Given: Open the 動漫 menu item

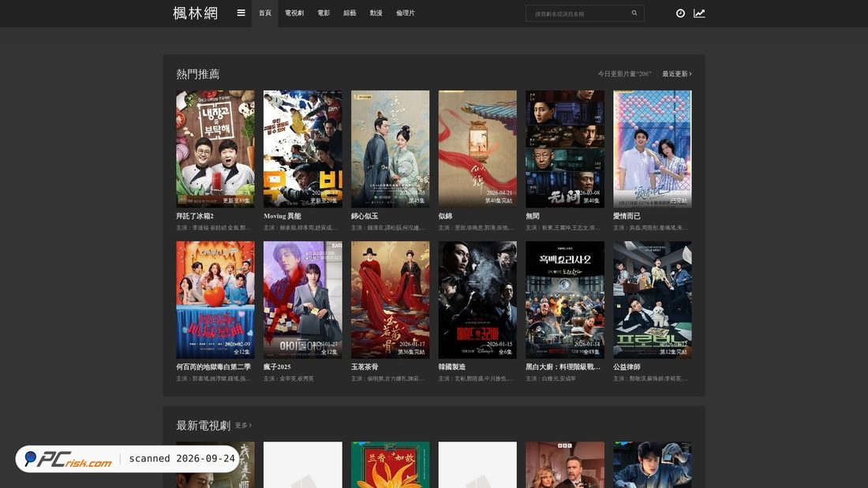Looking at the screenshot, I should [376, 13].
